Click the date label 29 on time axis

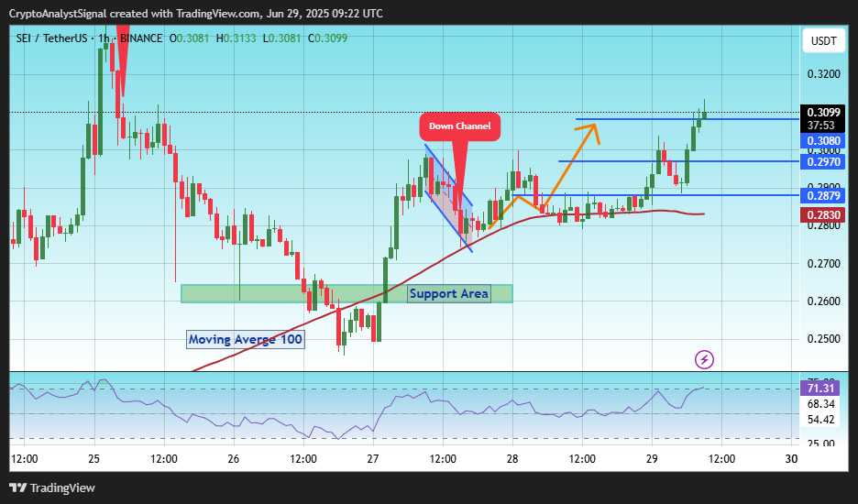click(x=653, y=458)
